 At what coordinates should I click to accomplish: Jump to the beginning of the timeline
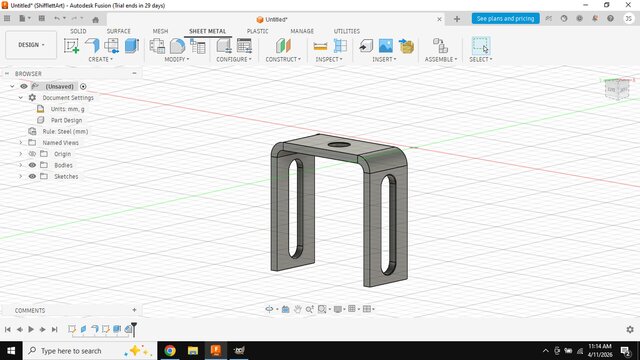8,329
